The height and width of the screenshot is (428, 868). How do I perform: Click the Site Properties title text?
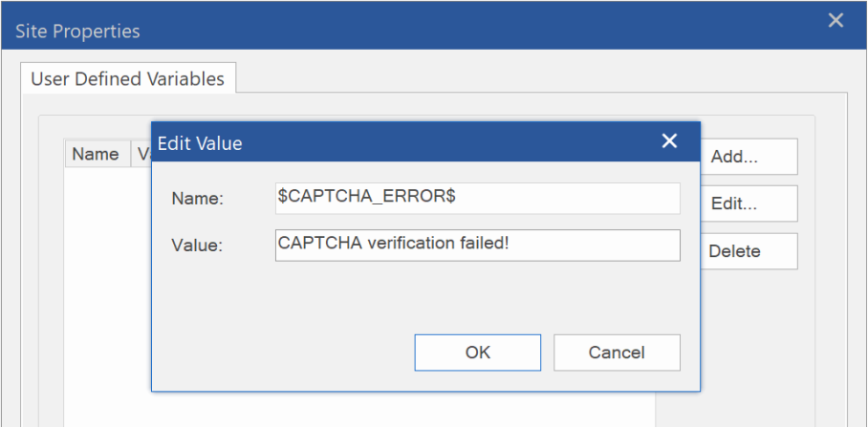point(77,32)
